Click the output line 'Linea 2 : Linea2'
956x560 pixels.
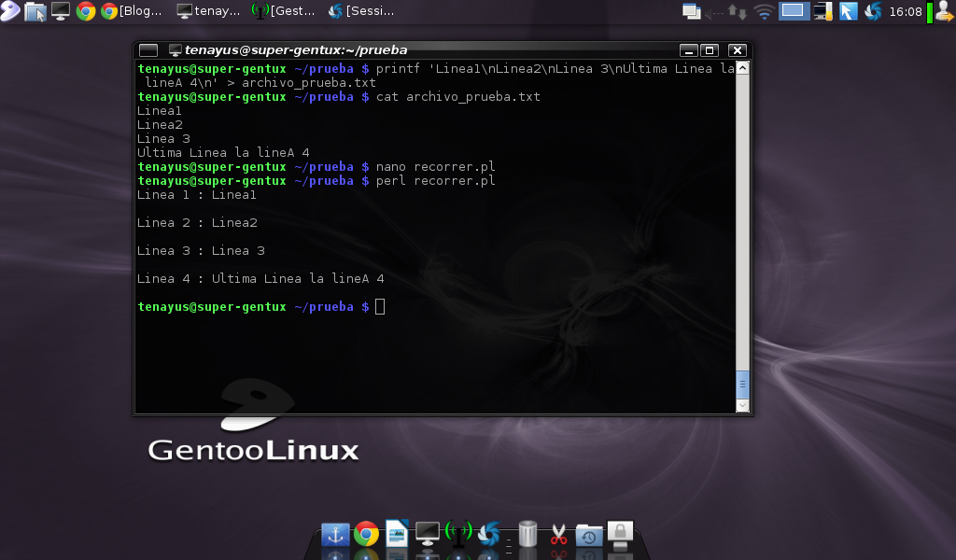[197, 223]
